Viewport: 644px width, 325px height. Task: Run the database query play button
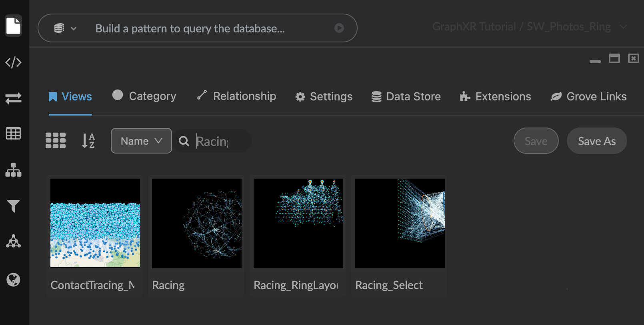tap(339, 28)
